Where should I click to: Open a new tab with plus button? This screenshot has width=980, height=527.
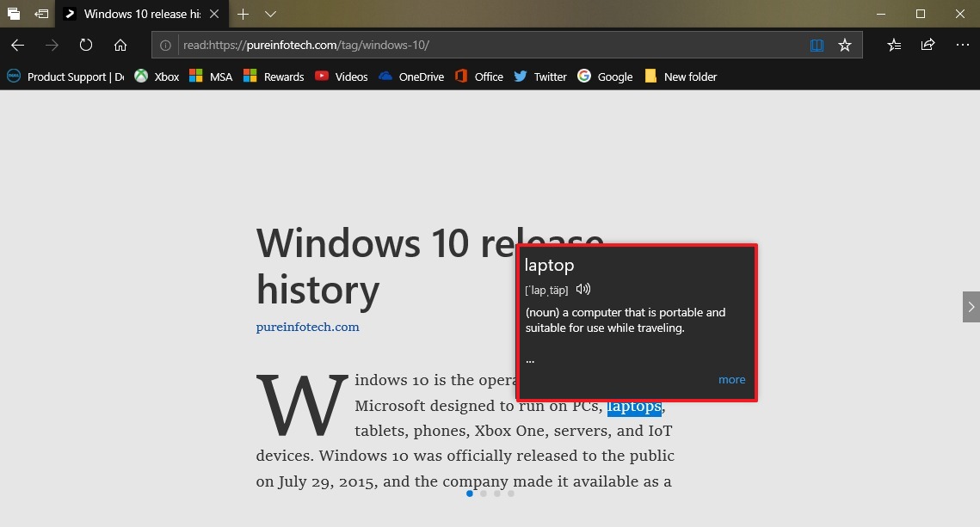243,14
